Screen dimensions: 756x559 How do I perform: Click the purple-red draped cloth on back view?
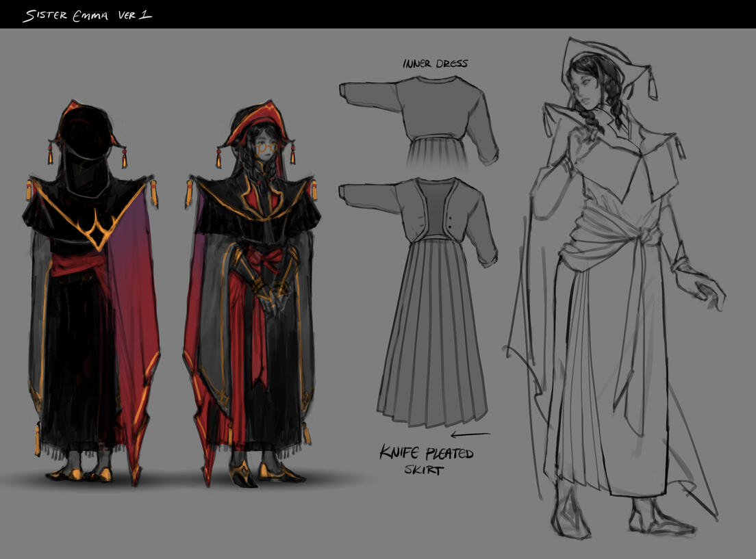(134, 287)
